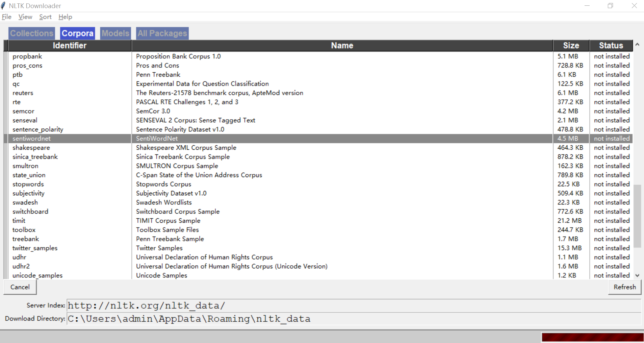
Task: Click the name 'Shakespeare XML Corpus Sample'
Action: coord(186,148)
